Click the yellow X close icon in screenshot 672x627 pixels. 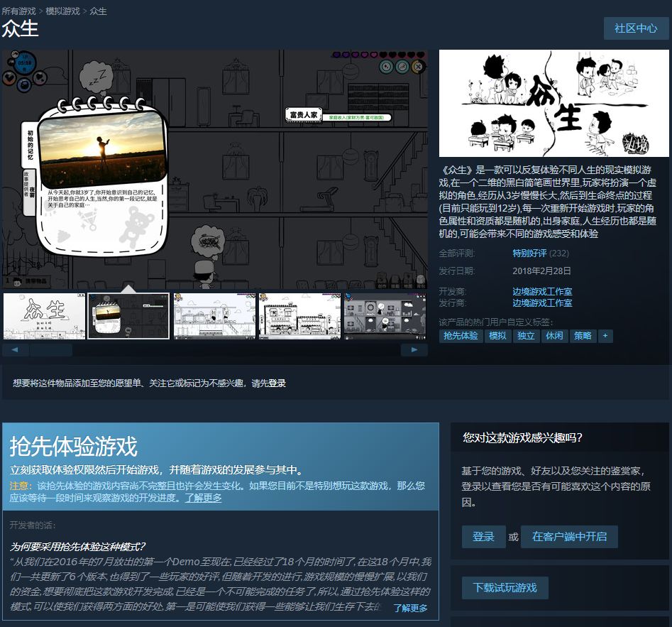418,67
